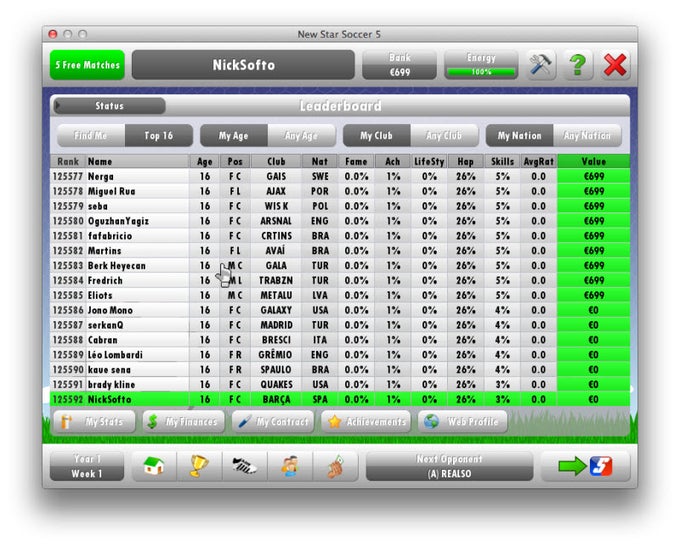
Task: Select player row Martins
Action: coord(340,251)
